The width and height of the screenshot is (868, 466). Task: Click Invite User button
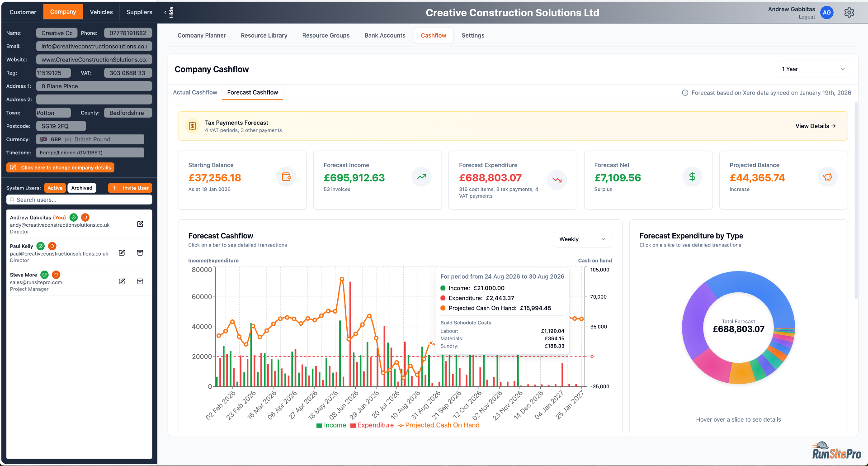130,188
